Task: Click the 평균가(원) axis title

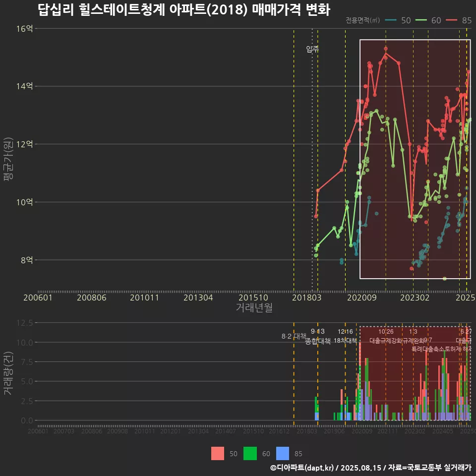Action: point(8,159)
